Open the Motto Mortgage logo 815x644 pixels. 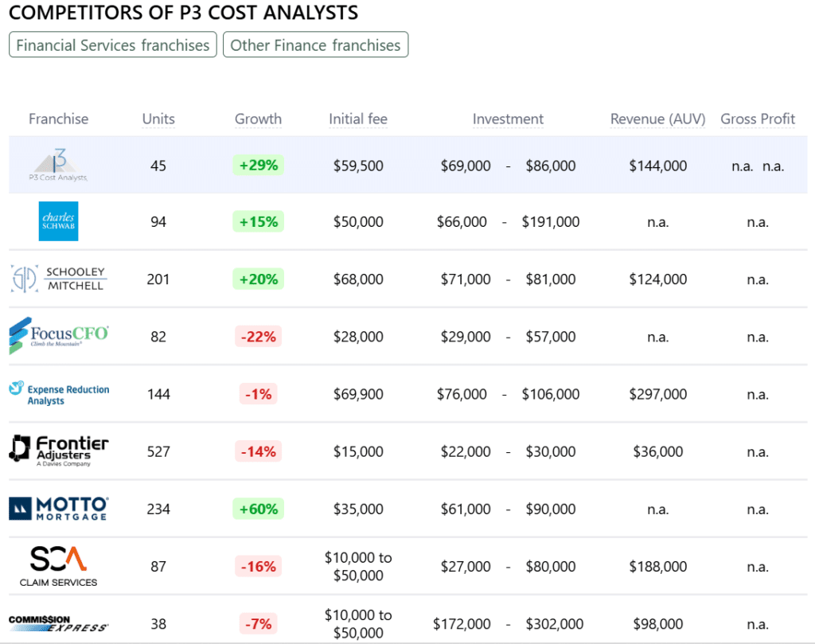coord(59,509)
